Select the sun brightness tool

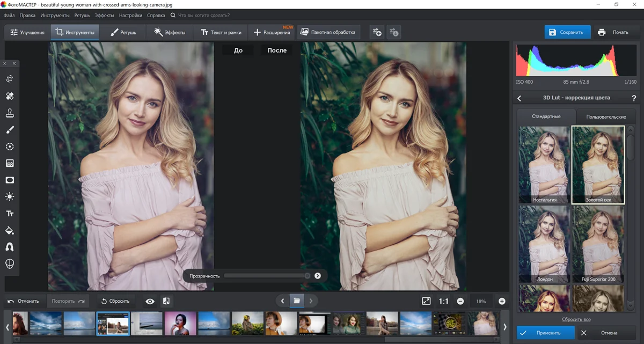(10, 197)
